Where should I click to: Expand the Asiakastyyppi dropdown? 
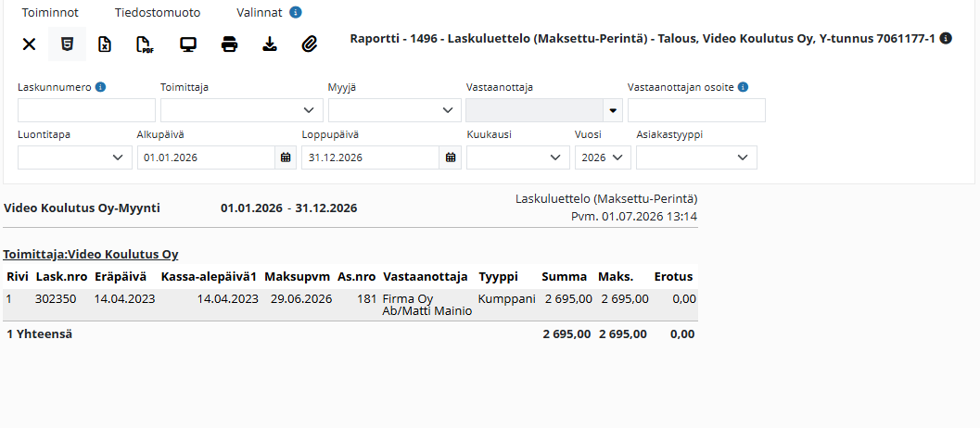click(696, 157)
